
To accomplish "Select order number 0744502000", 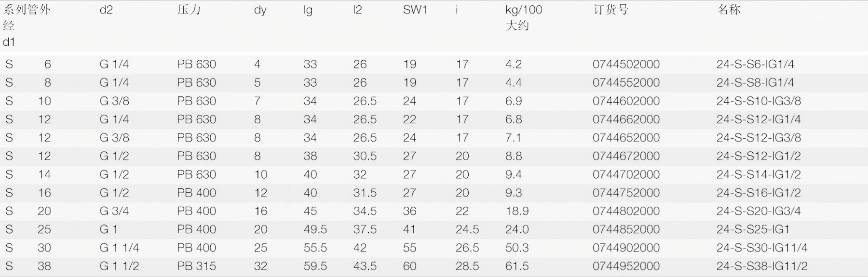I will point(626,64).
